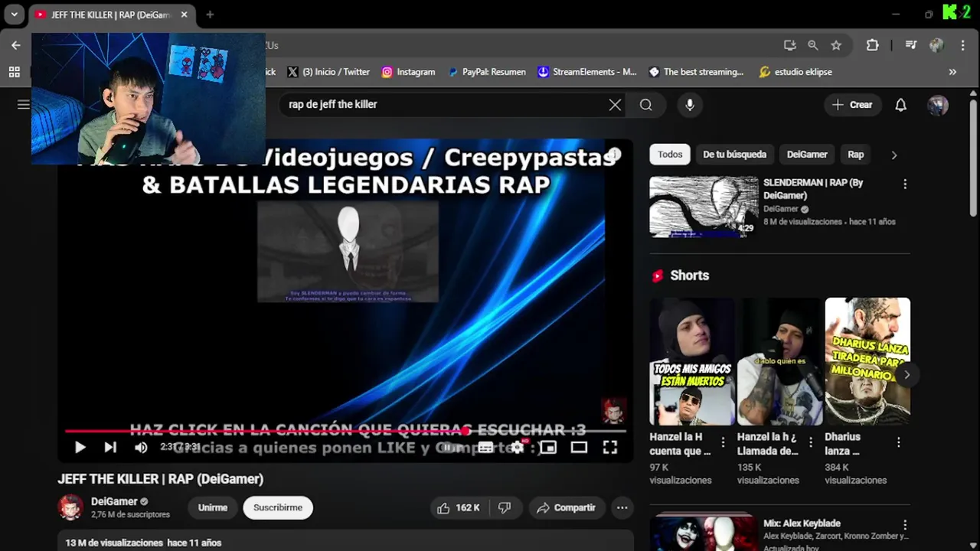980x551 pixels.
Task: Open the Hanzel la H cuenta short
Action: [x=692, y=361]
